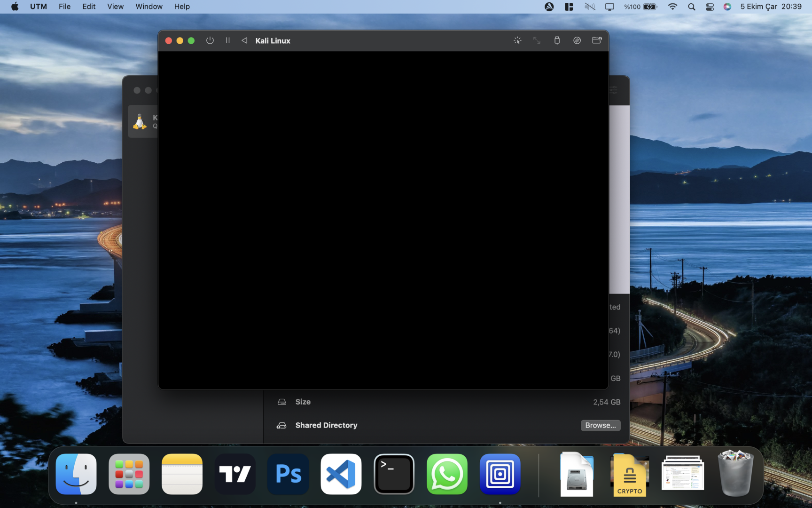Image resolution: width=812 pixels, height=508 pixels.
Task: Open the Window menu
Action: pos(148,7)
